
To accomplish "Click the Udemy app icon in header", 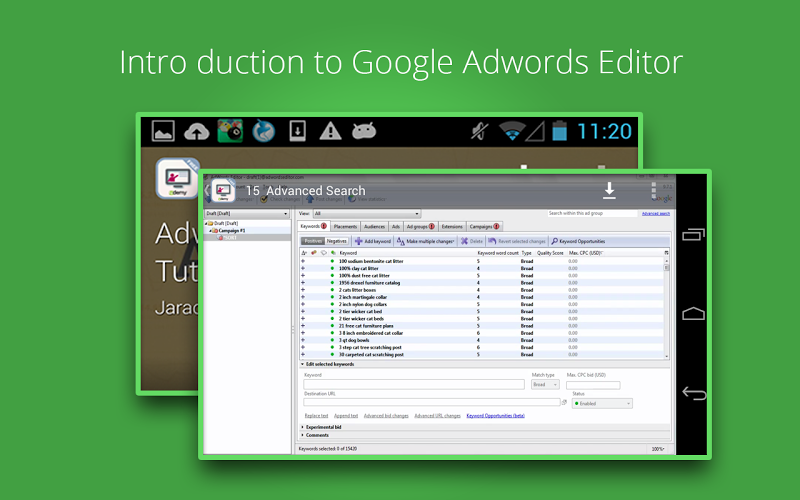I will coord(223,190).
